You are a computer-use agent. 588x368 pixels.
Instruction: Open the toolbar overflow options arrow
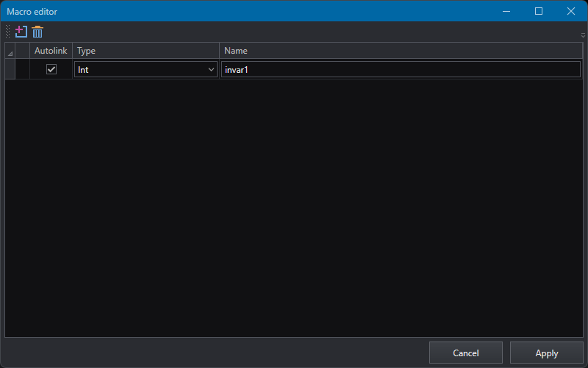(583, 35)
